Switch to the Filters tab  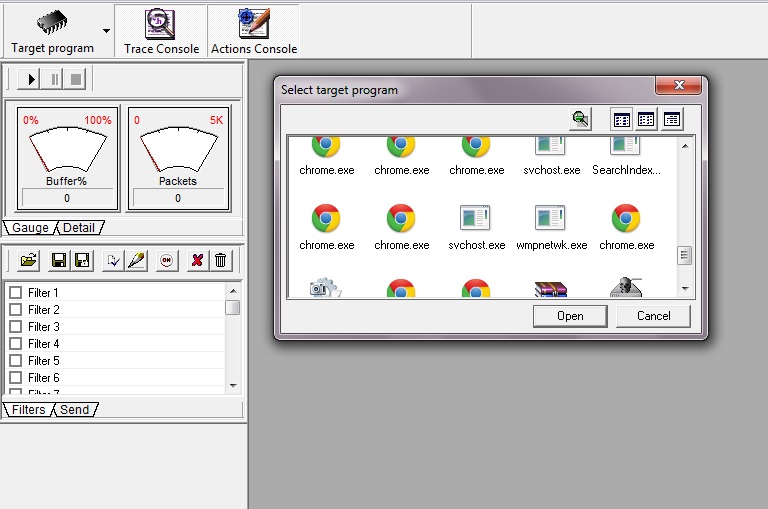coord(28,410)
